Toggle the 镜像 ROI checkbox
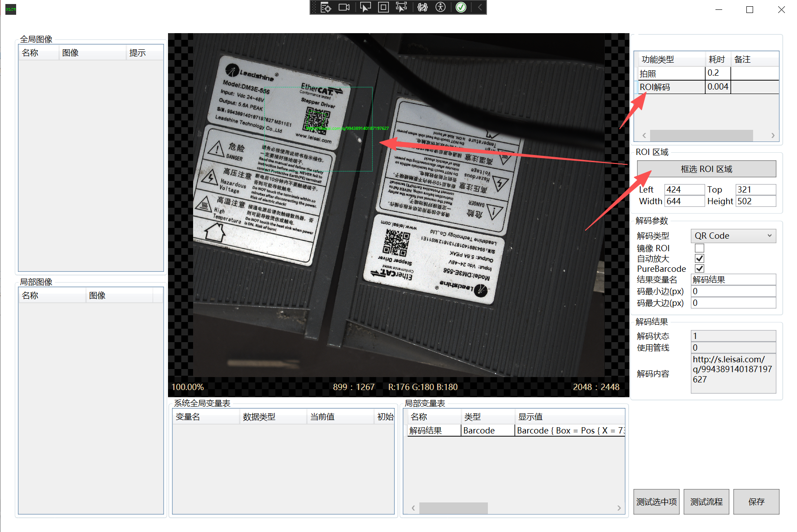This screenshot has height=532, width=797. (699, 248)
